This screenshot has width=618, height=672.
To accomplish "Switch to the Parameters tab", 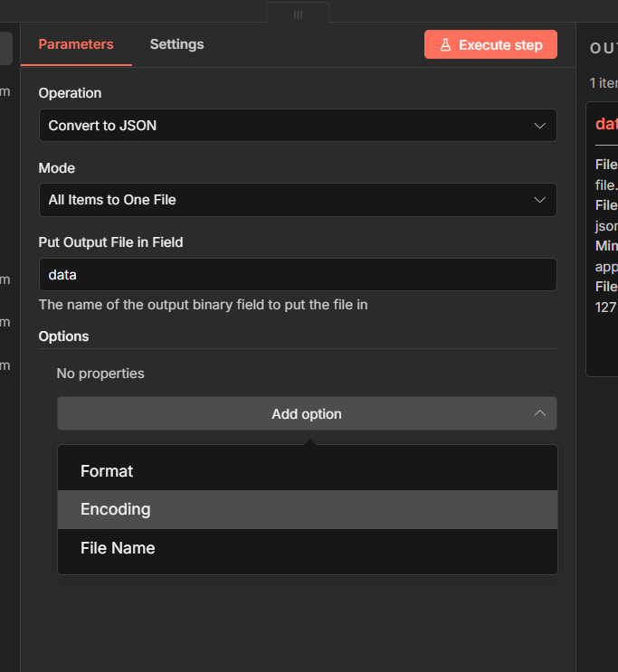I will pyautogui.click(x=76, y=44).
